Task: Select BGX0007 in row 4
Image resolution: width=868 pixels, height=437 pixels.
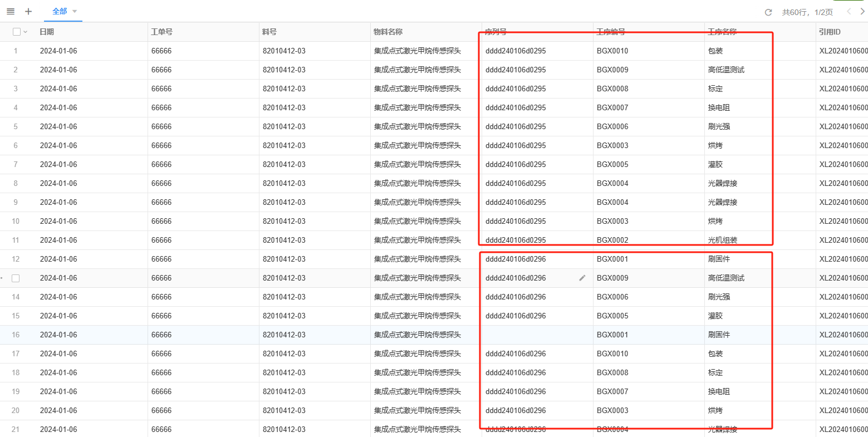Action: [x=612, y=107]
